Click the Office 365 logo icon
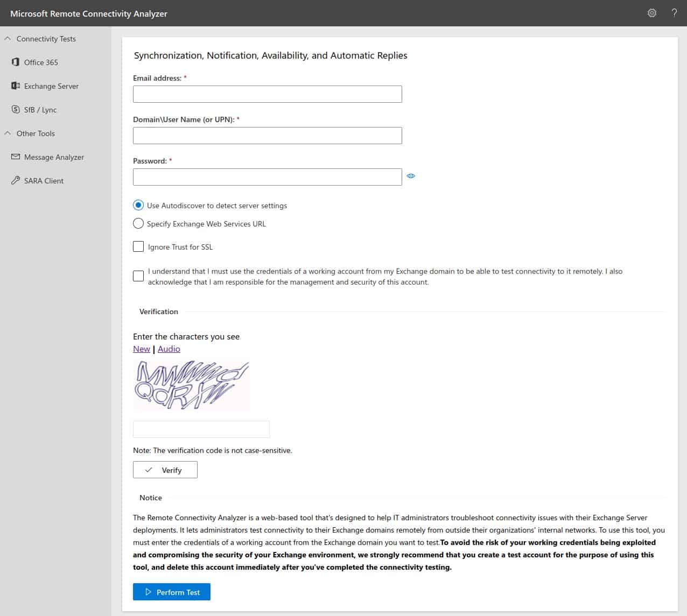Screen dimensions: 687x616 click(16, 62)
